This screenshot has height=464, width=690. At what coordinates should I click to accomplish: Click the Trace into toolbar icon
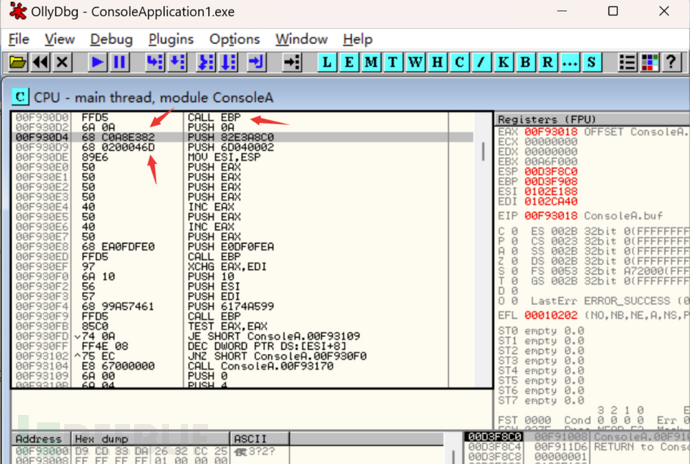[206, 62]
